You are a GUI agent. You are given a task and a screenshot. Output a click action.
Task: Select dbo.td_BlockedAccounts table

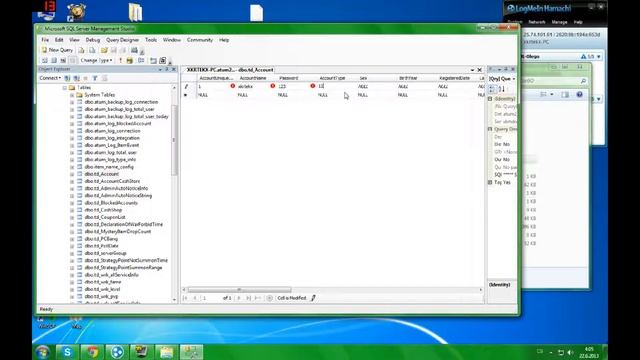(x=111, y=203)
